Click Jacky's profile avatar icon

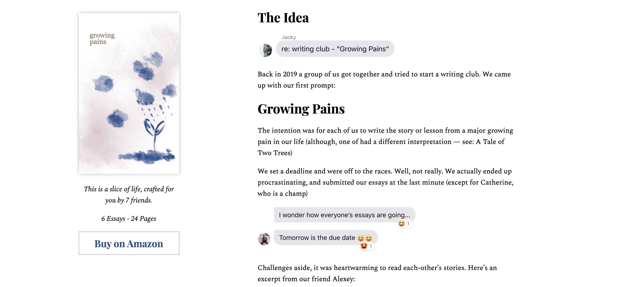(x=266, y=50)
